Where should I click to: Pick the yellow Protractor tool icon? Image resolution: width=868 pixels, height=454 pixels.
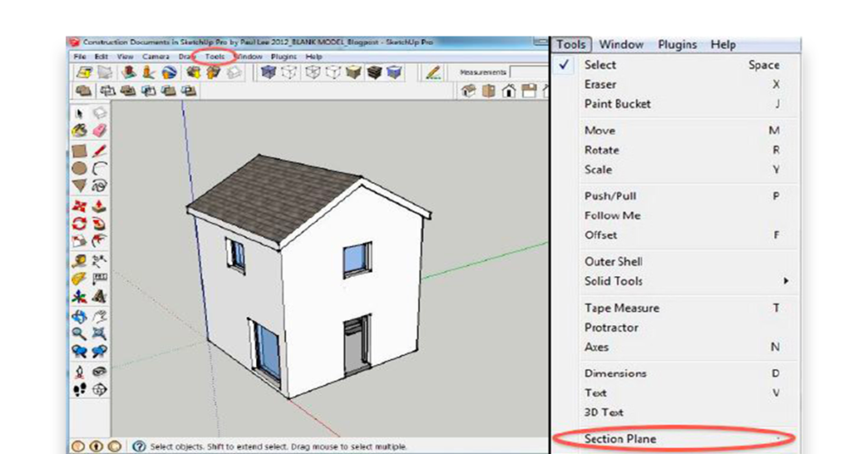point(79,279)
